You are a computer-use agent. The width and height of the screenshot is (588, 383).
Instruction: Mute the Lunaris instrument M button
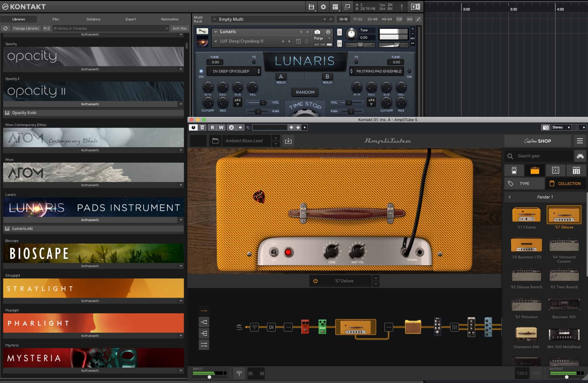click(x=339, y=44)
